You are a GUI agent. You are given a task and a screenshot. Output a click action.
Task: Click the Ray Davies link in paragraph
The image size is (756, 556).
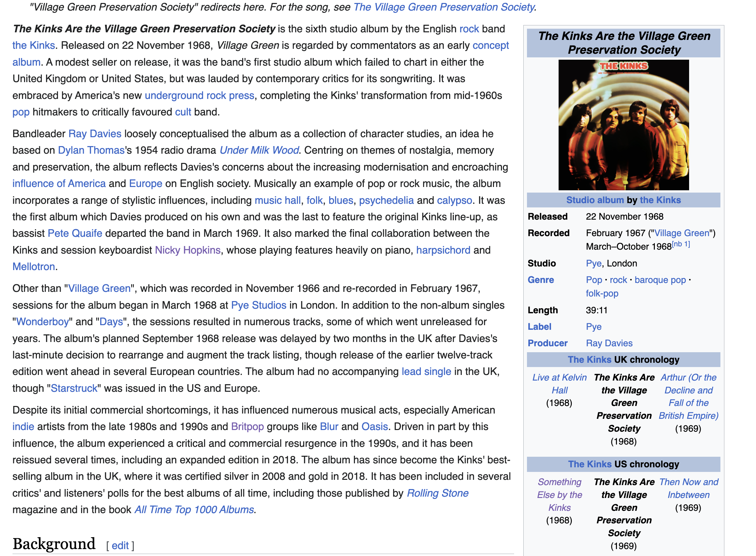95,134
